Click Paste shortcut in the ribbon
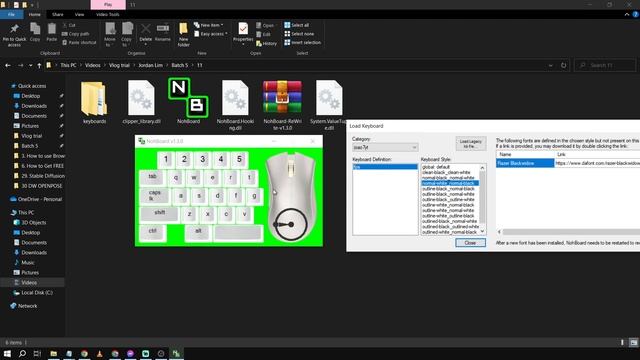640x360 pixels. click(79, 42)
